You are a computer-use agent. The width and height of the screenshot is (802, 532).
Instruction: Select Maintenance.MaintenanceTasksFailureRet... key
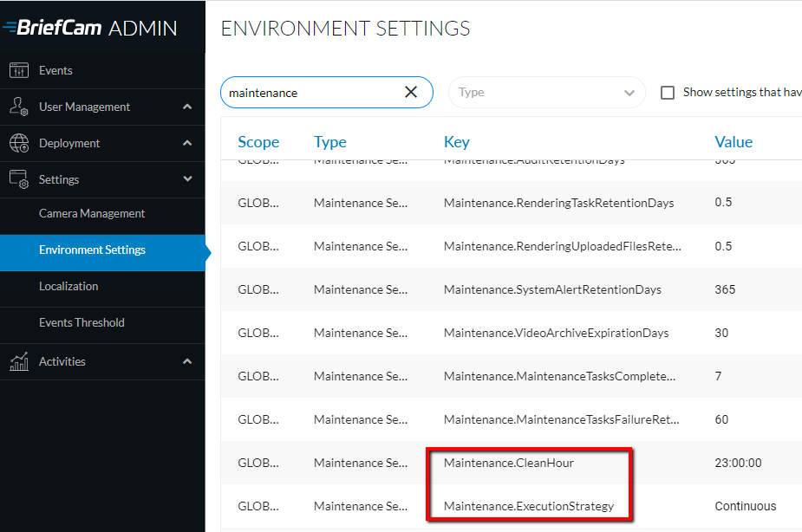tap(562, 419)
